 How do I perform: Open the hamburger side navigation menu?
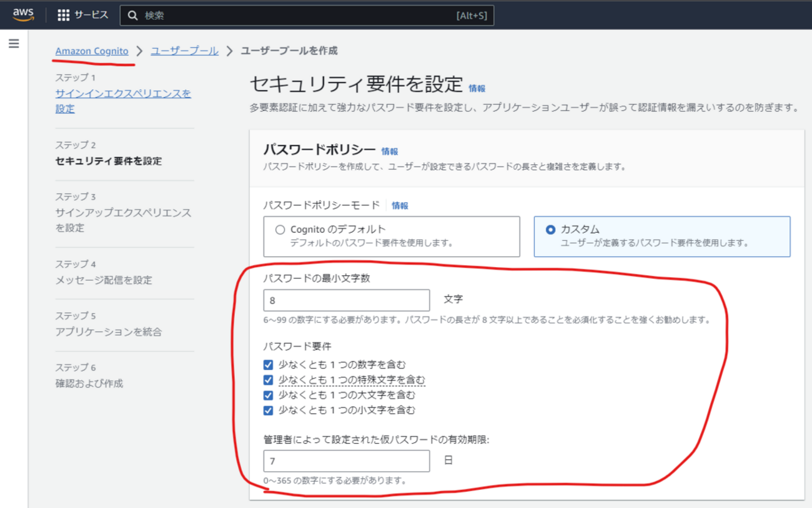[14, 44]
